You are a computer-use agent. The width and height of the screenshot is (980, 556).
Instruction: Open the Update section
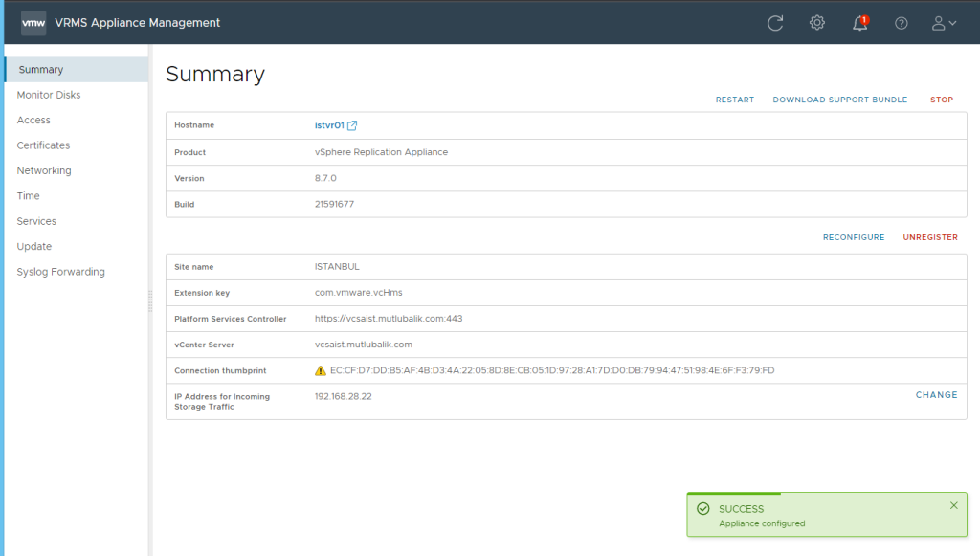34,247
